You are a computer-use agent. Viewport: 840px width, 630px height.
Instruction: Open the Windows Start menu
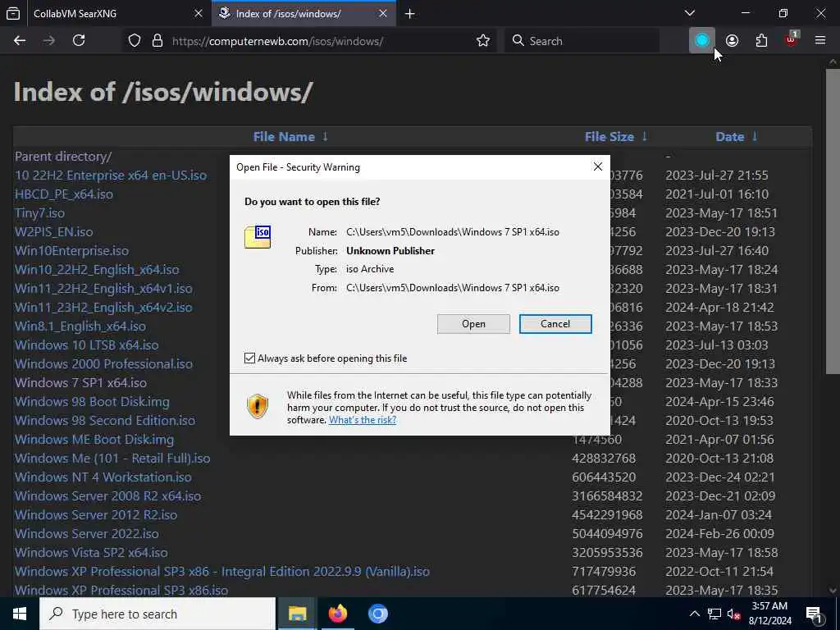point(20,614)
